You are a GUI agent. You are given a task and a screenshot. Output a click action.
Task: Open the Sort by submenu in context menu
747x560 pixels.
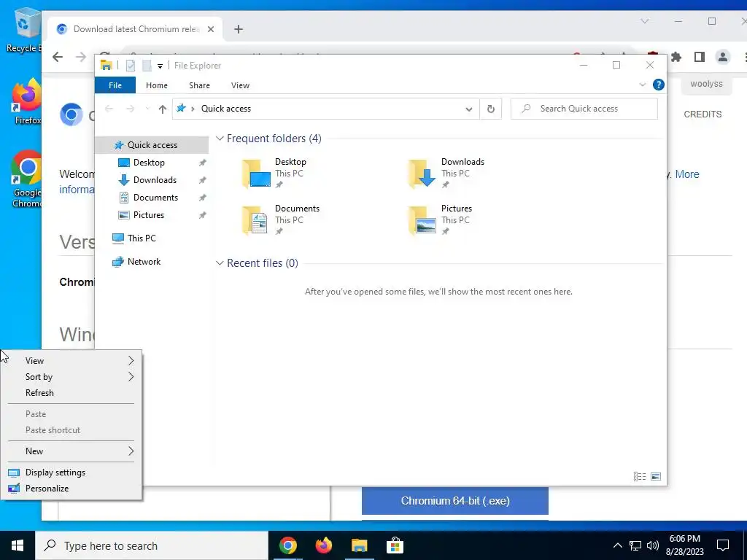click(x=71, y=377)
